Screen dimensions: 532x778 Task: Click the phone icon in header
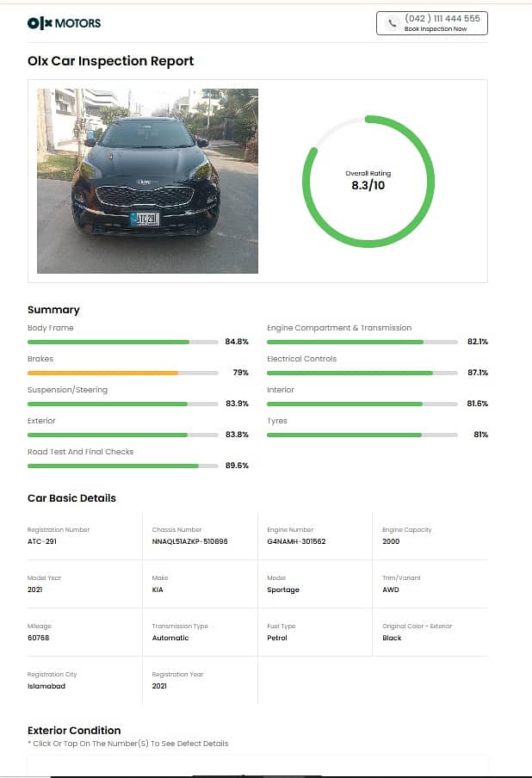tap(393, 23)
